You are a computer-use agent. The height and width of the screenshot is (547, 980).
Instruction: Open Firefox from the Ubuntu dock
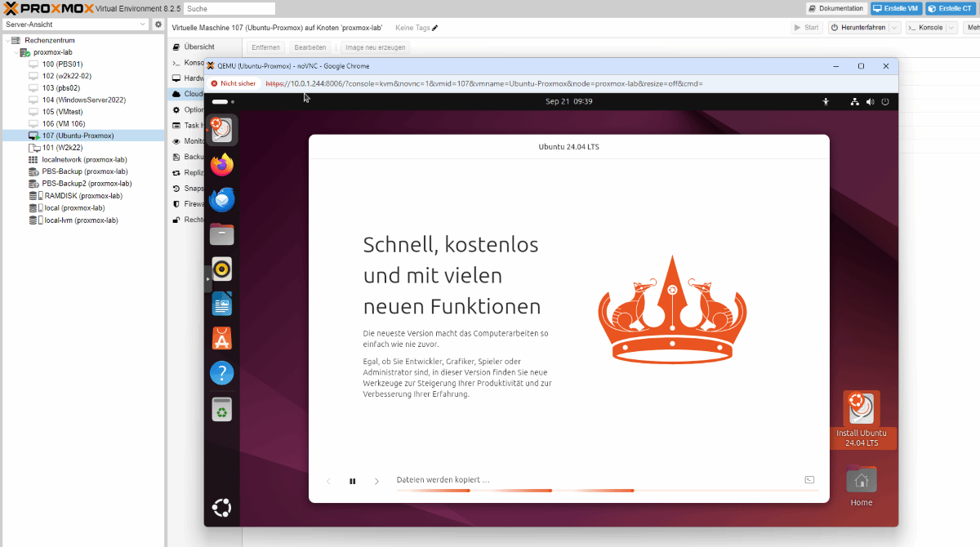(222, 164)
